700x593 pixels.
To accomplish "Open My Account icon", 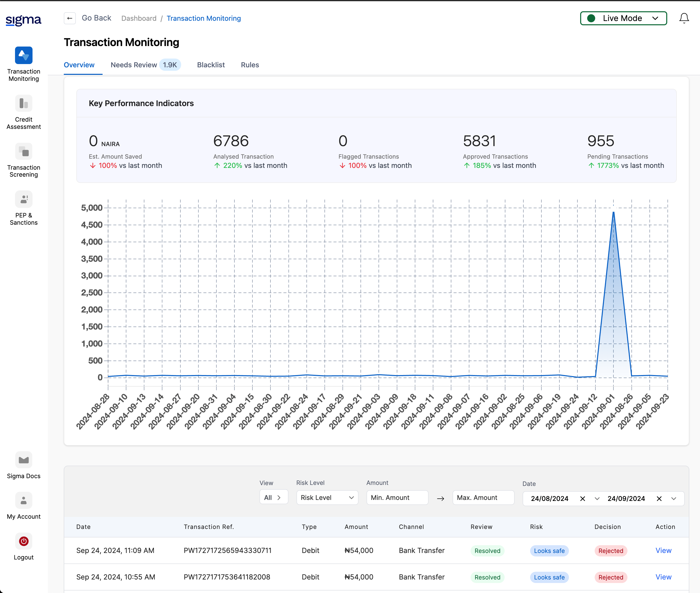I will tap(24, 501).
